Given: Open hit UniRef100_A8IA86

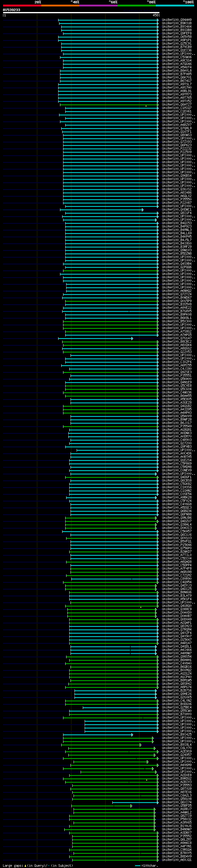Looking at the screenshot, I should pyautogui.click(x=177, y=193).
